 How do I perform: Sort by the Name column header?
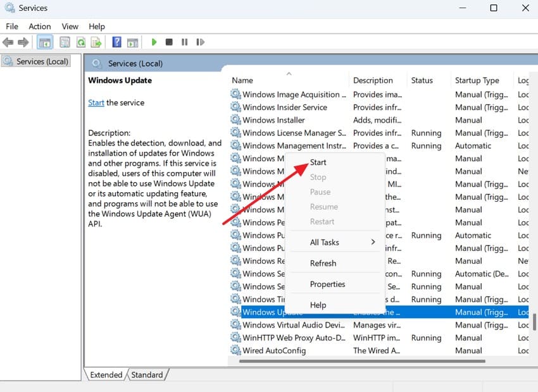[289, 80]
